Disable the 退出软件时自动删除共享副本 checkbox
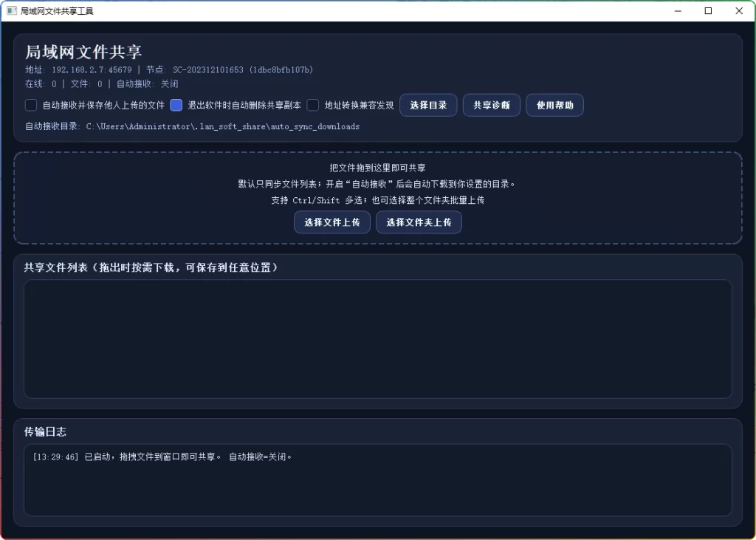756x540 pixels. [x=176, y=105]
